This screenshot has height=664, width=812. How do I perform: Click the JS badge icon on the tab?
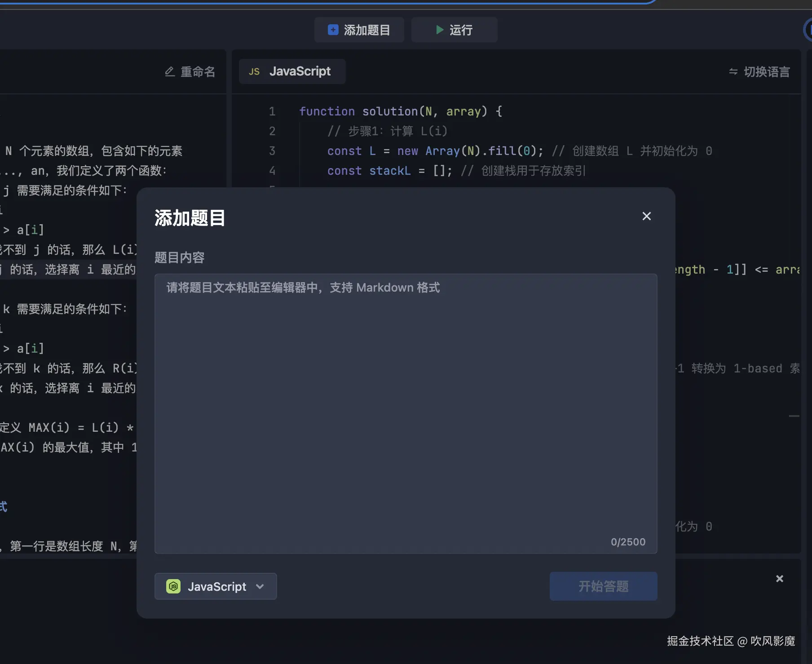click(x=254, y=72)
